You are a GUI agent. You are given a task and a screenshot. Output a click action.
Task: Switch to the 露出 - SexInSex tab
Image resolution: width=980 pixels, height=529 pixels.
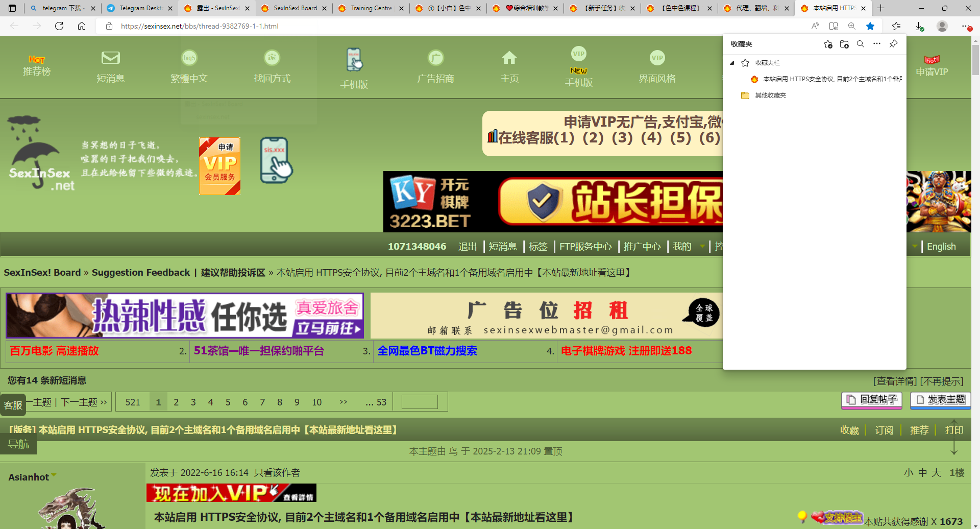[x=217, y=8]
